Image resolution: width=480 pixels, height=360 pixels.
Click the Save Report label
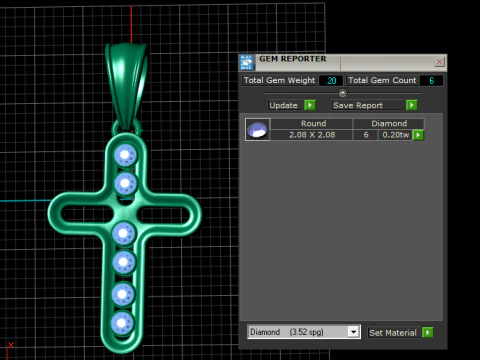coord(358,105)
